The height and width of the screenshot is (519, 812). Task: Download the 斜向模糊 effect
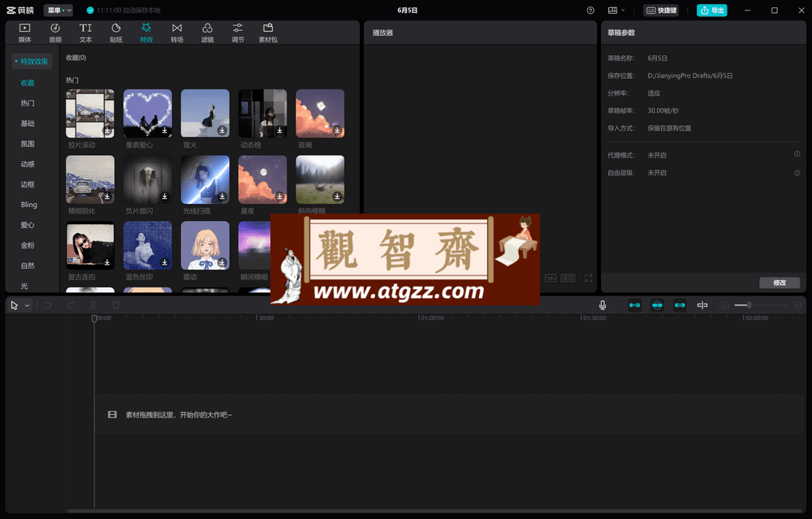[337, 197]
